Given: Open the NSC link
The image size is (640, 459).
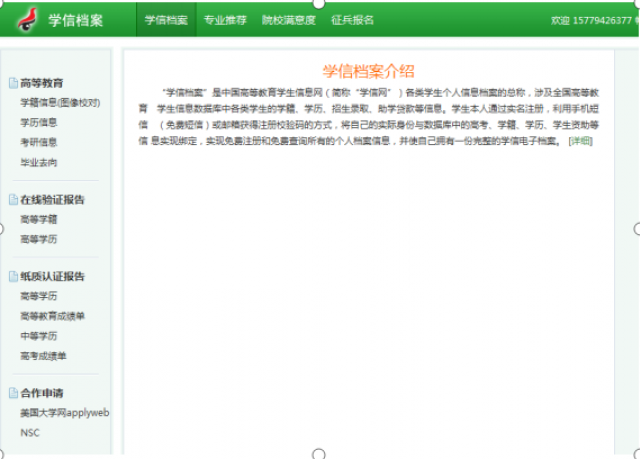Looking at the screenshot, I should coord(30,433).
